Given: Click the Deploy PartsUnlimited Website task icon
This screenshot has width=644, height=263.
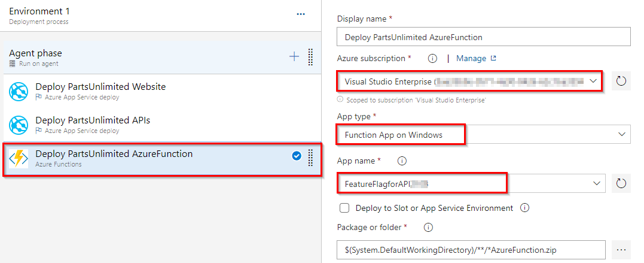Looking at the screenshot, I should click(19, 92).
